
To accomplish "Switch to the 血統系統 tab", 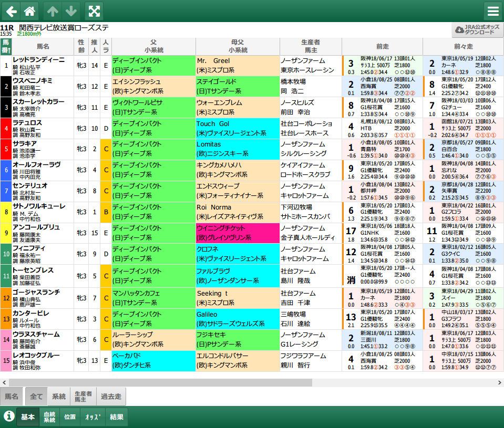I will tap(49, 417).
